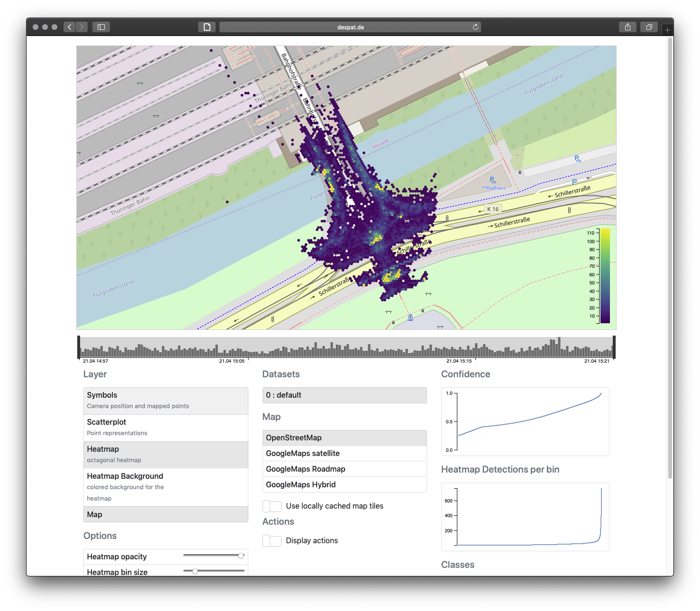The height and width of the screenshot is (611, 700).
Task: Switch to GoogleMaps satellite base map
Action: click(x=345, y=453)
